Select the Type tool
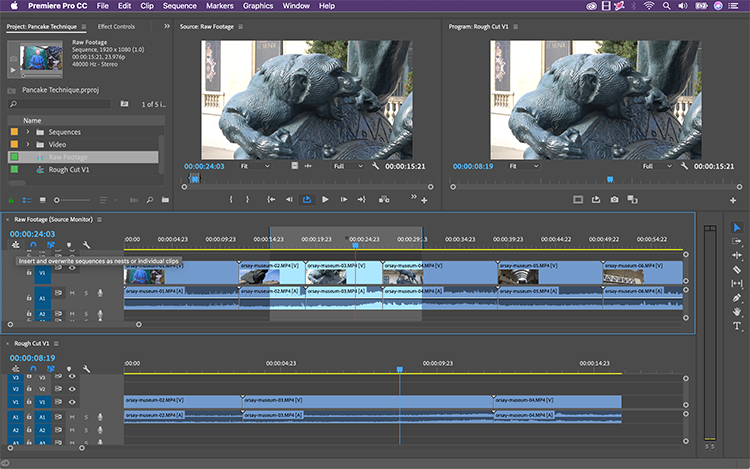Image resolution: width=750 pixels, height=469 pixels. [737, 326]
